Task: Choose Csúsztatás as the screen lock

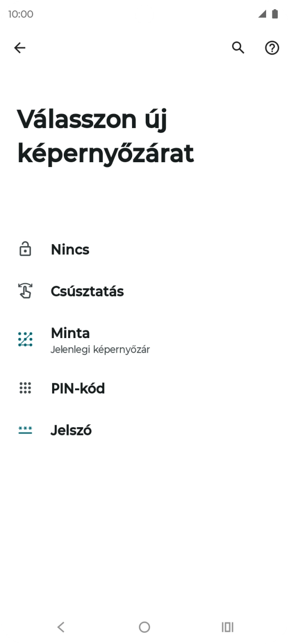Action: [x=87, y=291]
